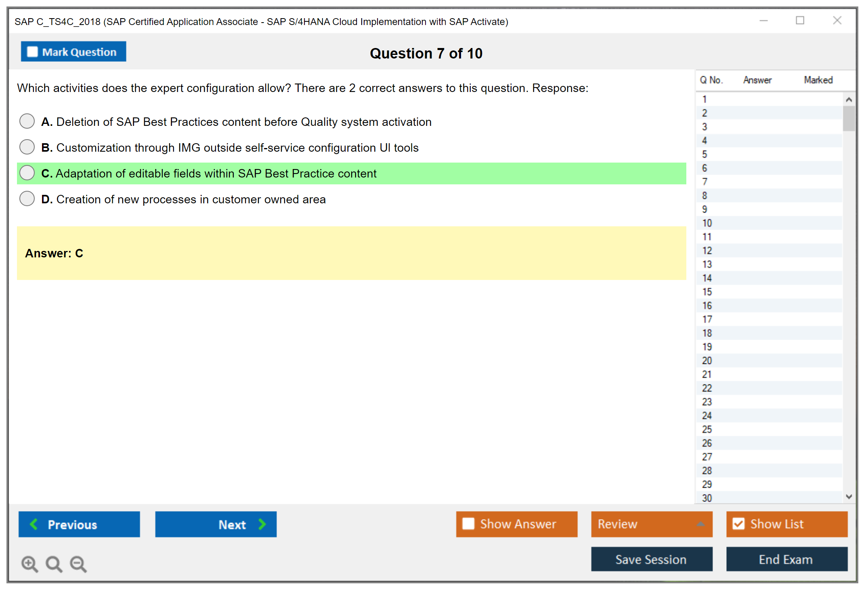
Task: Click the zoom out magnifier icon
Action: 78,564
